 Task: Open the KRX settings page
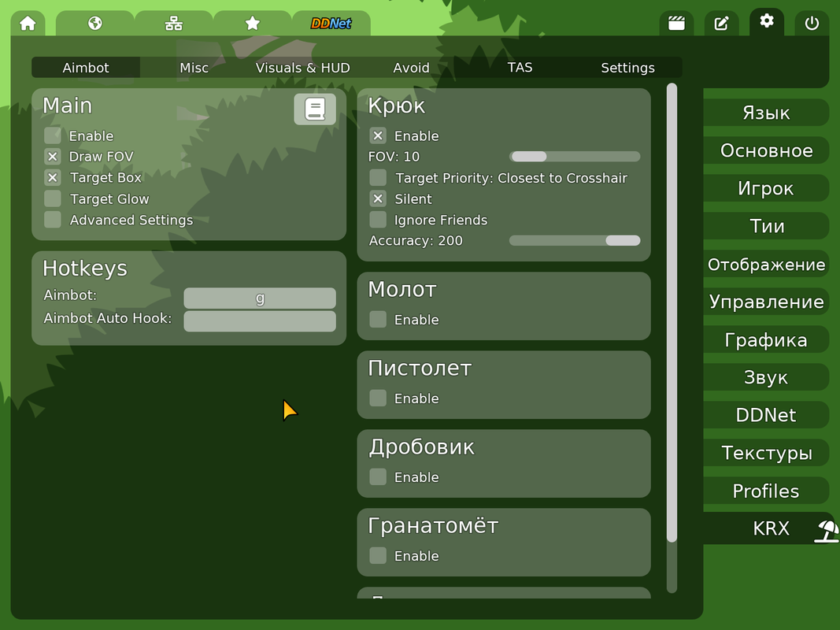tap(771, 528)
